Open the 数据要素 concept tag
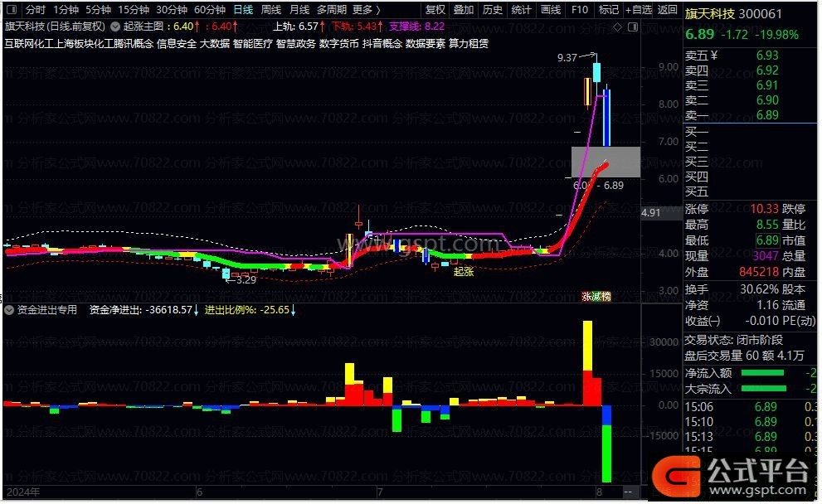822x504 pixels. [x=426, y=43]
